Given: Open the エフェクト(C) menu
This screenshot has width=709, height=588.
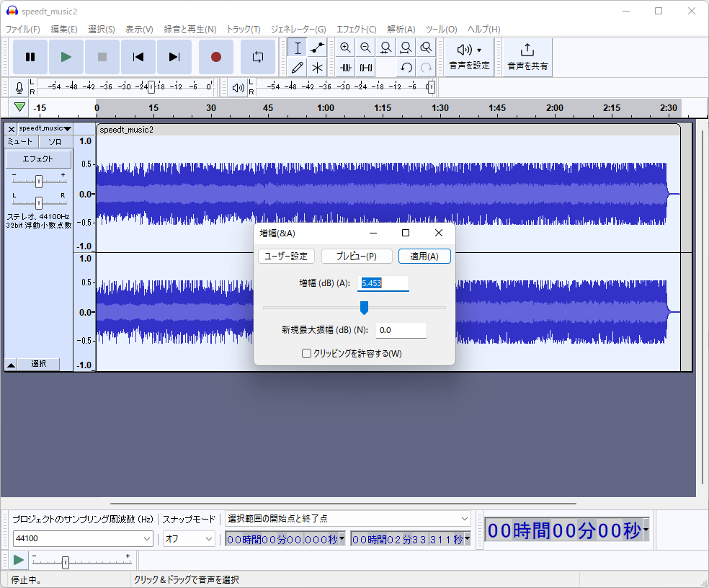Looking at the screenshot, I should click(356, 30).
